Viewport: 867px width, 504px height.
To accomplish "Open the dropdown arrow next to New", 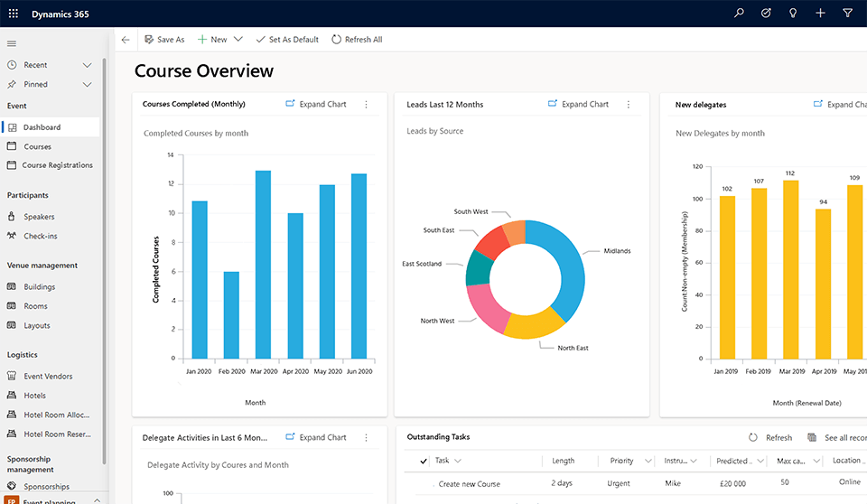I will [238, 40].
